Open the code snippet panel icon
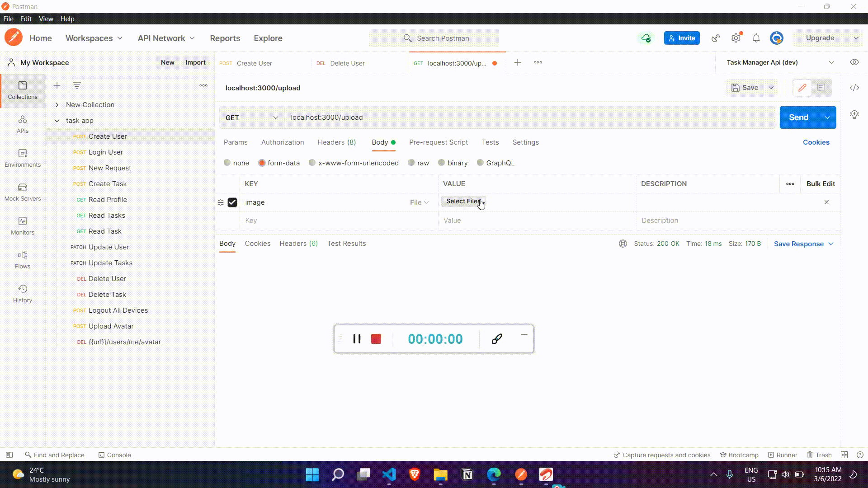The height and width of the screenshot is (488, 868). 854,88
